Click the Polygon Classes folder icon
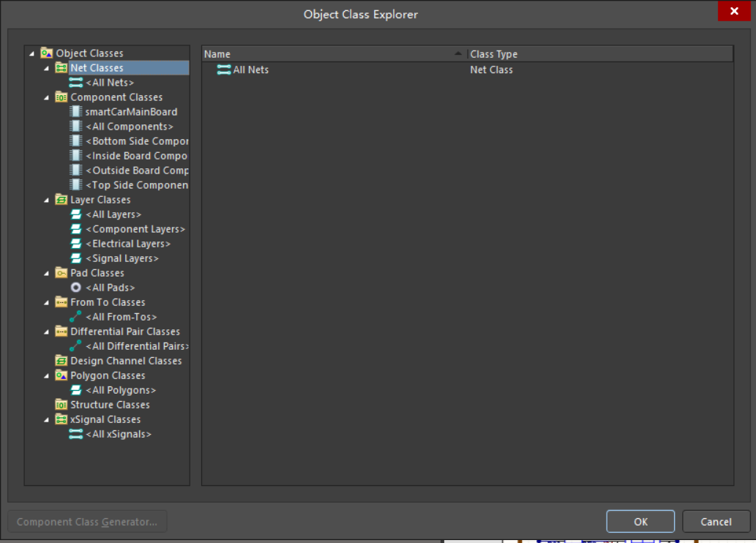 [61, 375]
